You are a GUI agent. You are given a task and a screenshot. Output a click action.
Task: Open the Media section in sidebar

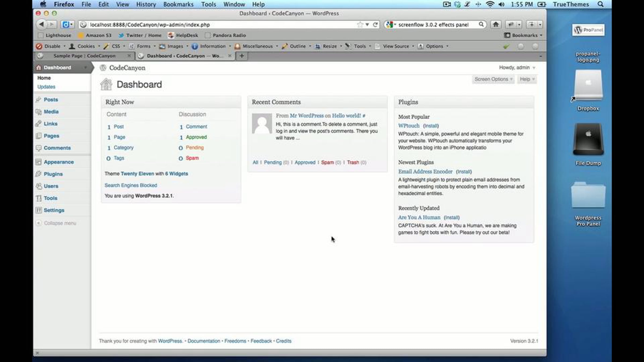click(x=51, y=112)
